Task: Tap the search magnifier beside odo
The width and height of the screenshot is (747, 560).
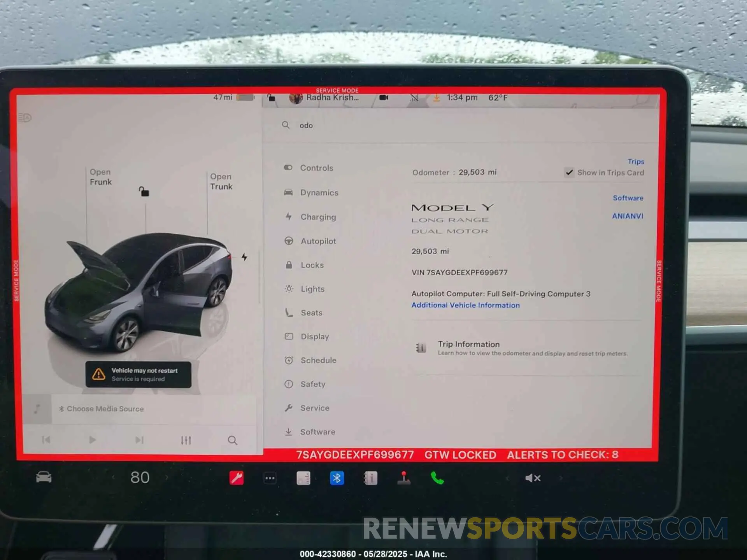Action: [286, 125]
